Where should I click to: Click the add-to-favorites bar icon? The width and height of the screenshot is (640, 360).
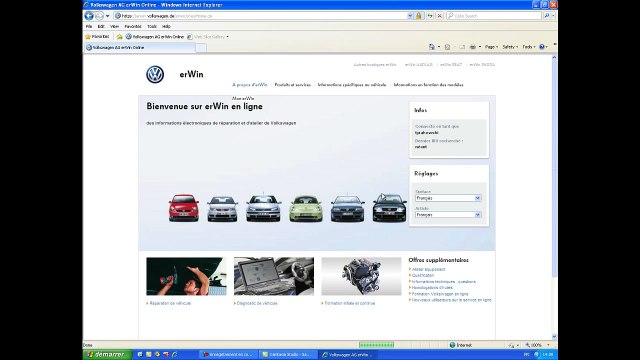[120, 37]
